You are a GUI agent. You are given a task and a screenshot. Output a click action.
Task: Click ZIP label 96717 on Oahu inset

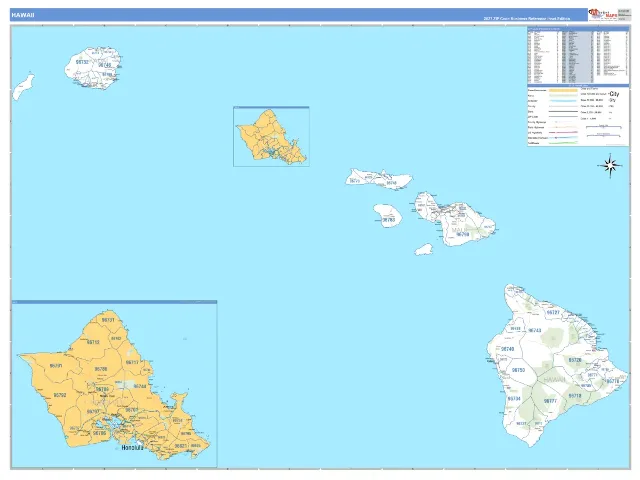[x=132, y=362]
